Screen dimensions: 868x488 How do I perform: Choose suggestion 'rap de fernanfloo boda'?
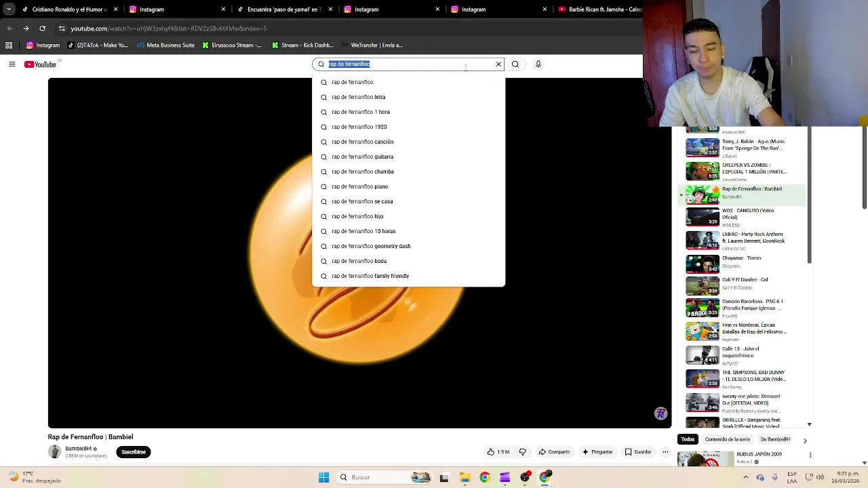point(408,261)
